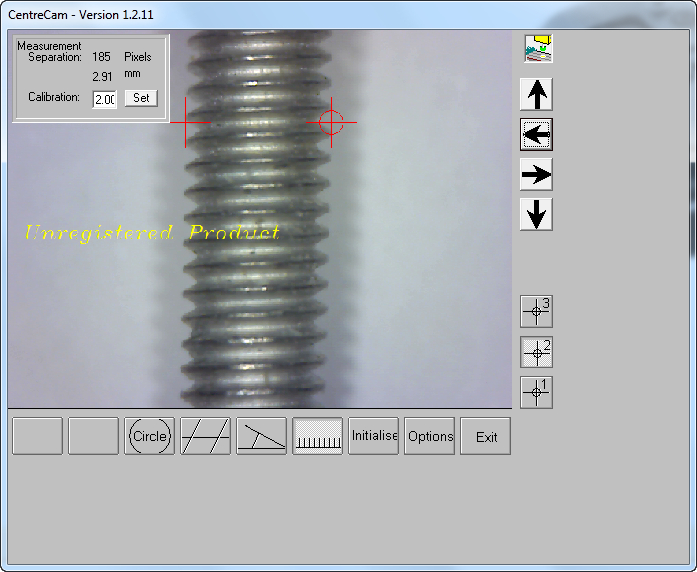
Task: Click the 2.91 mm measurement value
Action: (x=102, y=77)
